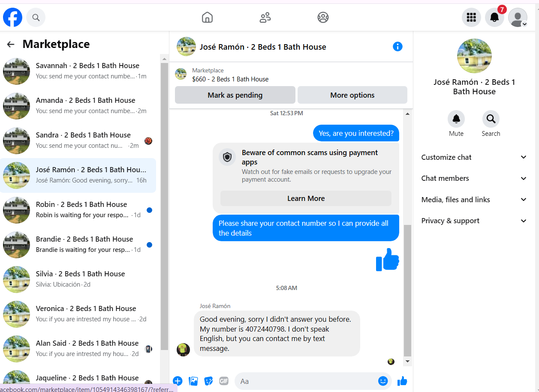The image size is (539, 392).
Task: Open Amanda's 2 Beds 1 Bath conversation
Action: coord(78,106)
